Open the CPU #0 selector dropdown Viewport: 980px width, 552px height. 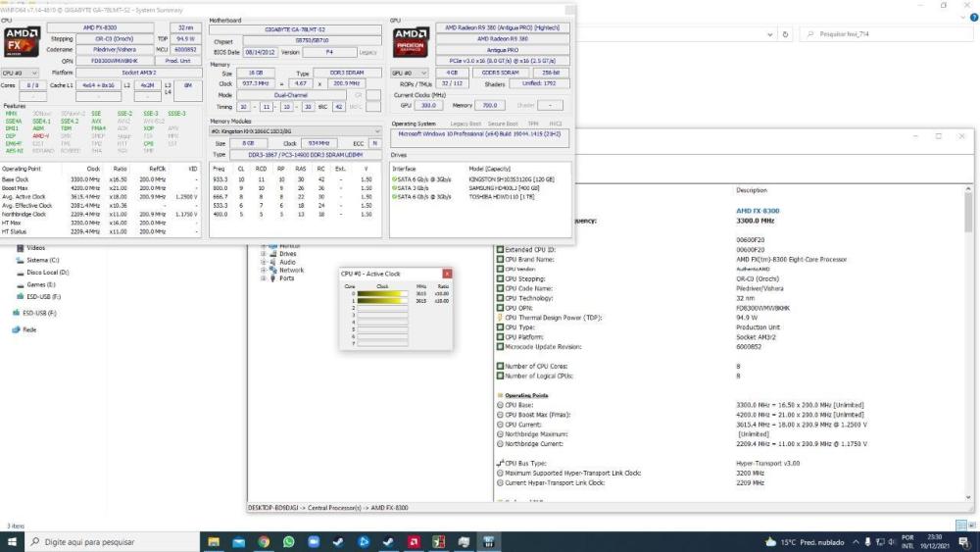point(21,73)
